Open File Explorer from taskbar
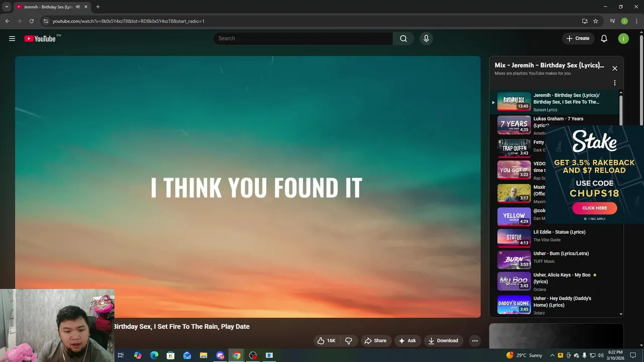The width and height of the screenshot is (644, 362). pyautogui.click(x=203, y=355)
